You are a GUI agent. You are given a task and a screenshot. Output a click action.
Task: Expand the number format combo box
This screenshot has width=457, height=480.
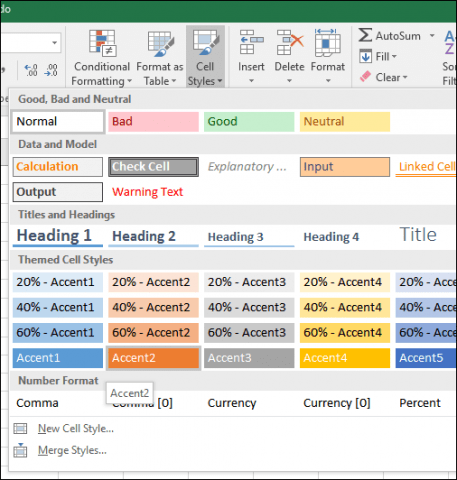tap(54, 43)
